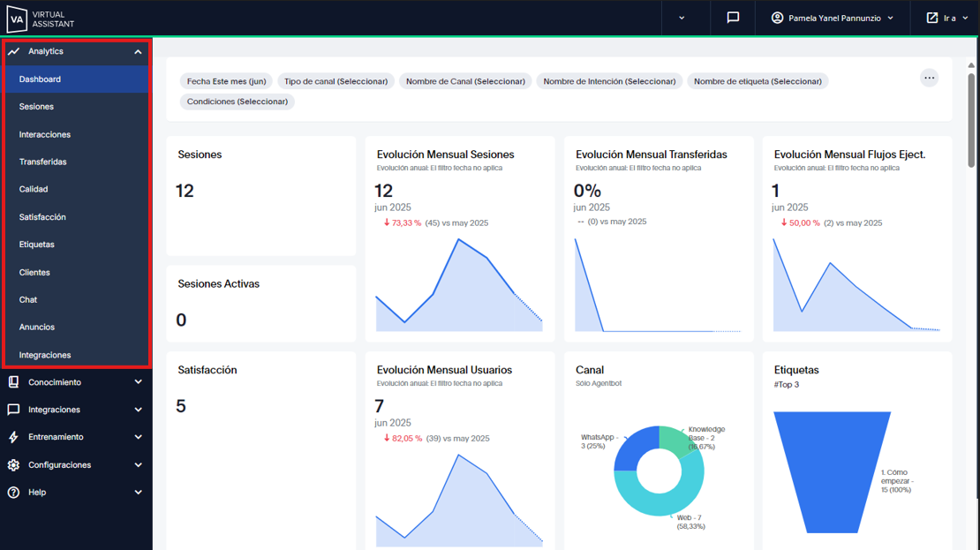
Task: Expand the Conocimiento section chevron
Action: click(138, 382)
